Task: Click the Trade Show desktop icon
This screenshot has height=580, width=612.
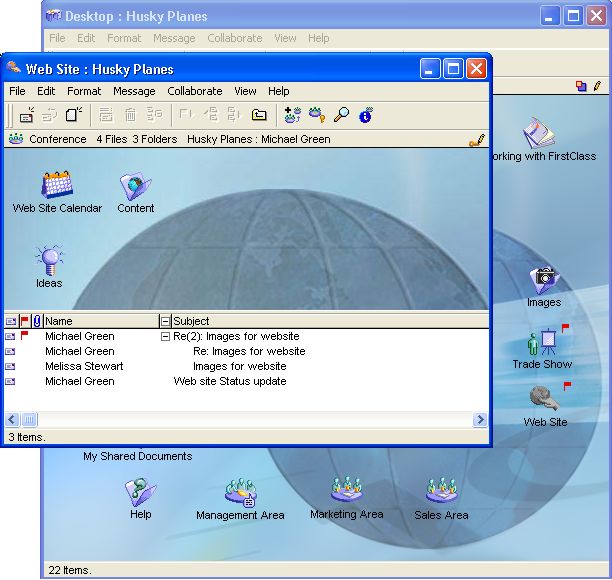Action: [x=543, y=343]
